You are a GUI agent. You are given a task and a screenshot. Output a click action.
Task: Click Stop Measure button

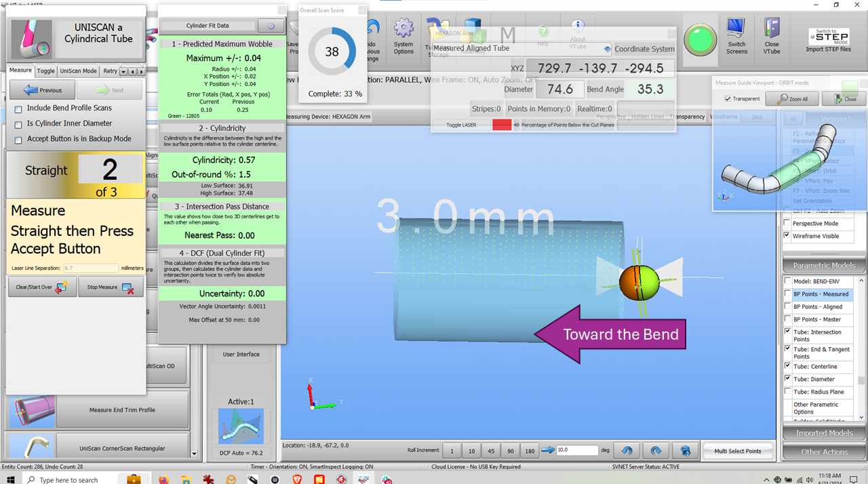[111, 287]
